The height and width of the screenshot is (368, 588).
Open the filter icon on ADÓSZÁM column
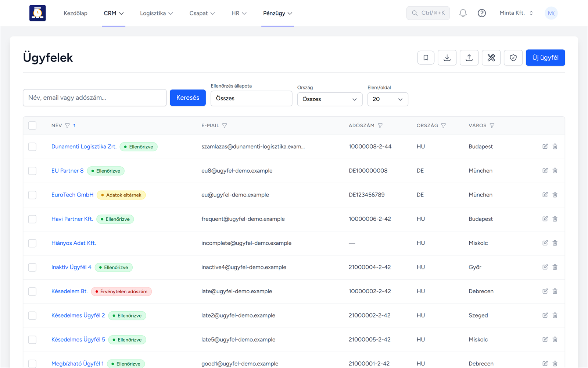coord(380,125)
